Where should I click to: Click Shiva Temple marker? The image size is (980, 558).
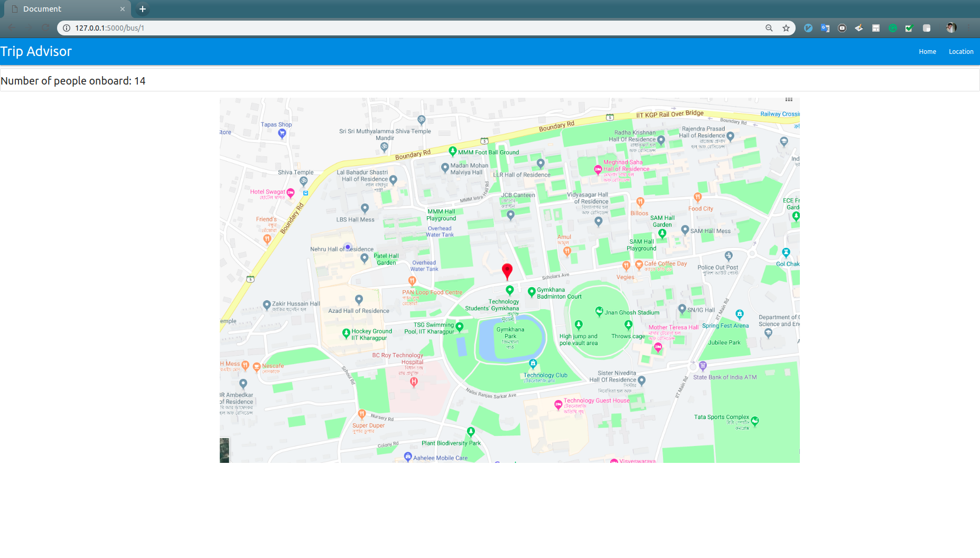[304, 182]
